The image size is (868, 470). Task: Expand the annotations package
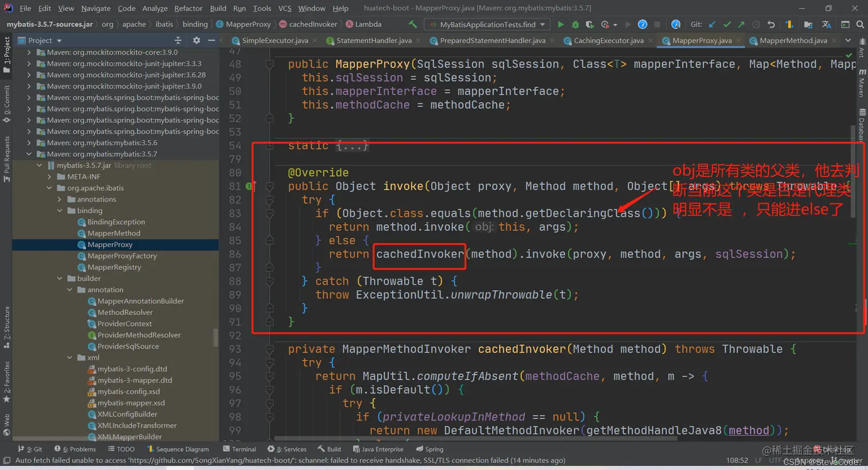tap(60, 199)
